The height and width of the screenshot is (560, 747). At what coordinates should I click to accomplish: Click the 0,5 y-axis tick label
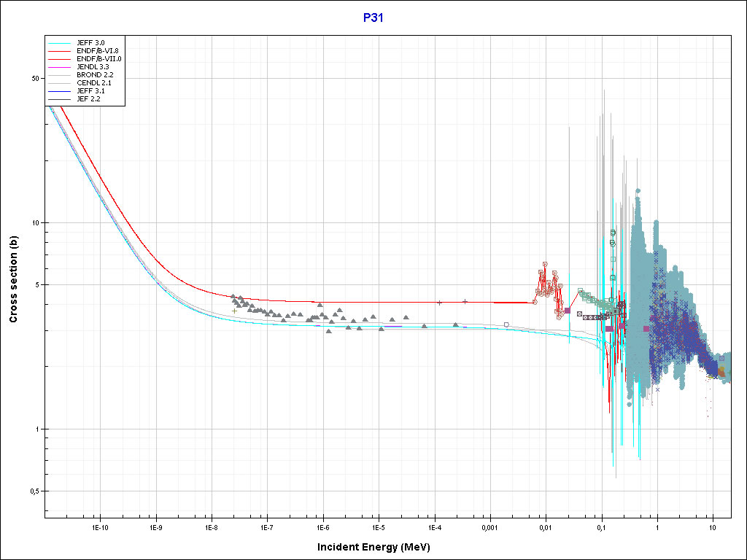[32, 491]
